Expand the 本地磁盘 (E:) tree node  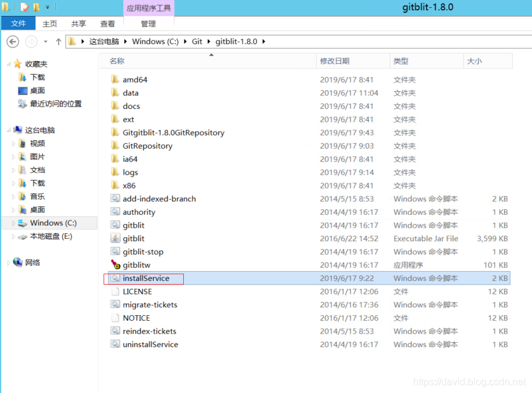(13, 236)
